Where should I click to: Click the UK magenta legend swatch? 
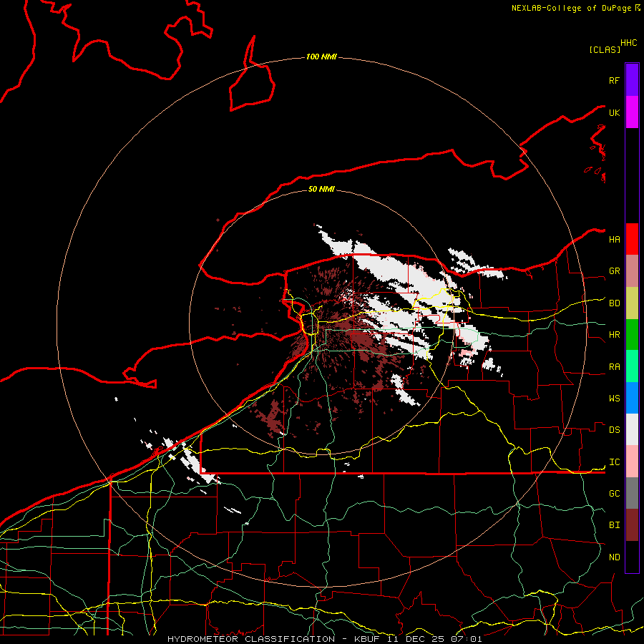click(632, 112)
